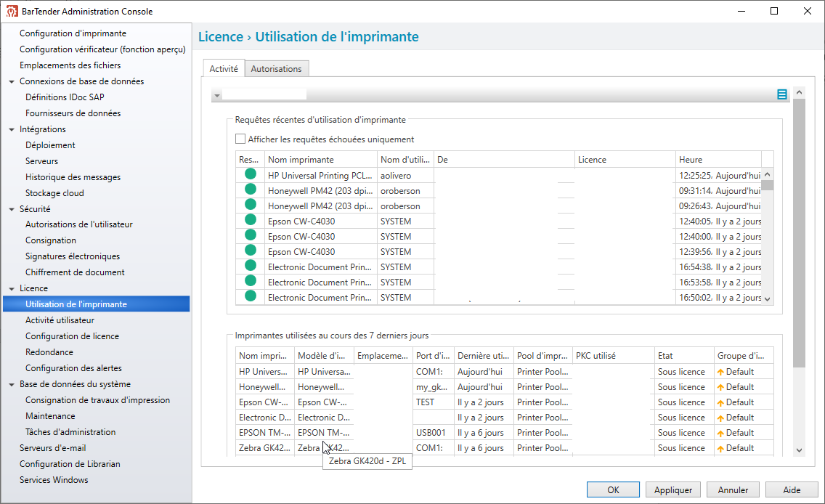Collapse the Licence tree node arrow
825x504 pixels.
(12, 289)
